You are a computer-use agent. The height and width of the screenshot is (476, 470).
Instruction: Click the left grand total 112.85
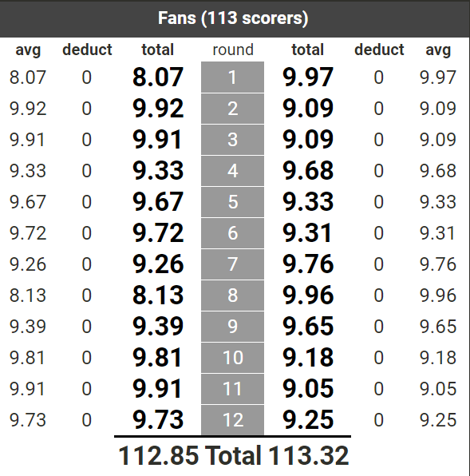(x=159, y=455)
